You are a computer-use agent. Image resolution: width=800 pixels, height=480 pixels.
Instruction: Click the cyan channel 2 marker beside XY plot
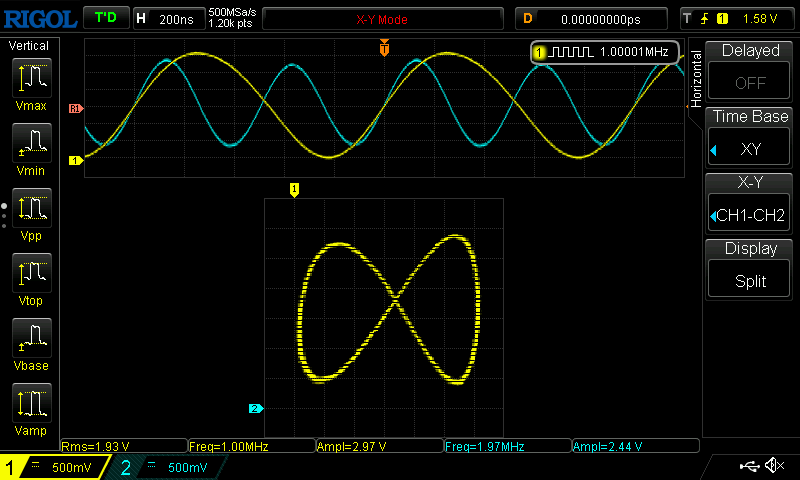[256, 409]
